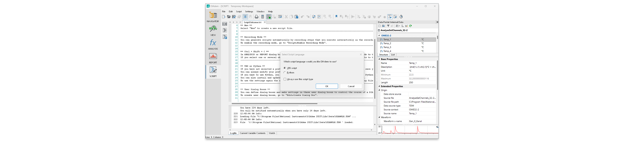644x142 pixels.
Task: Click the find and replace icon
Action: coord(314,17)
